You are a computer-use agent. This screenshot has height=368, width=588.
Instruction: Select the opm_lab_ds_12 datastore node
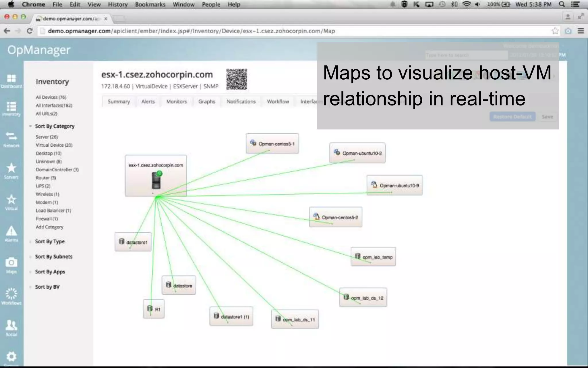363,298
